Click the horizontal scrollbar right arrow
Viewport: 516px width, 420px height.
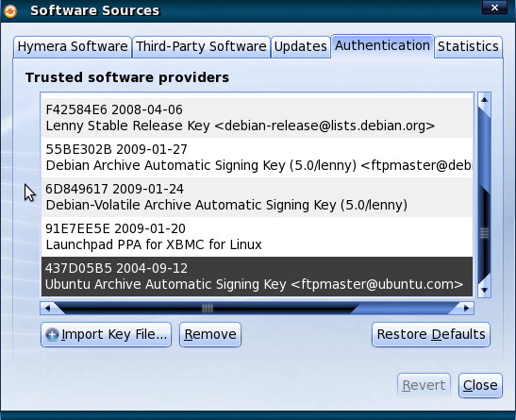[466, 309]
